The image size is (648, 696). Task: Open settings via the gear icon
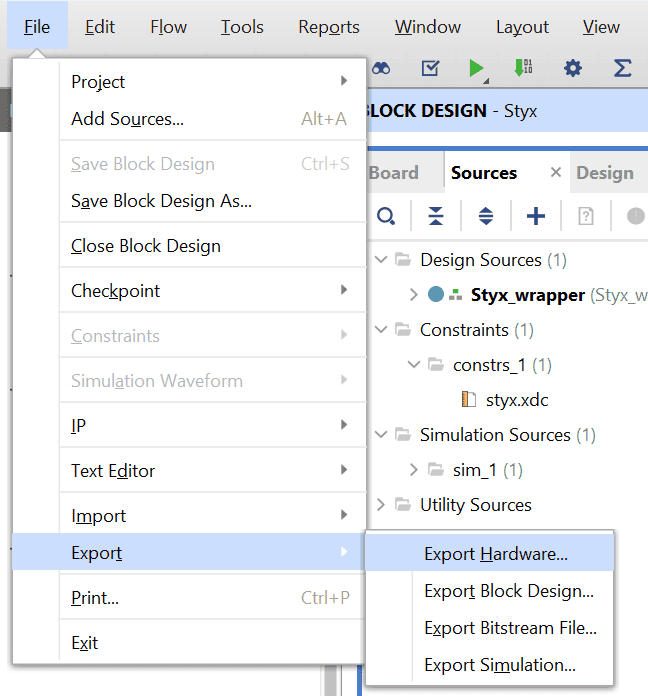[x=573, y=68]
